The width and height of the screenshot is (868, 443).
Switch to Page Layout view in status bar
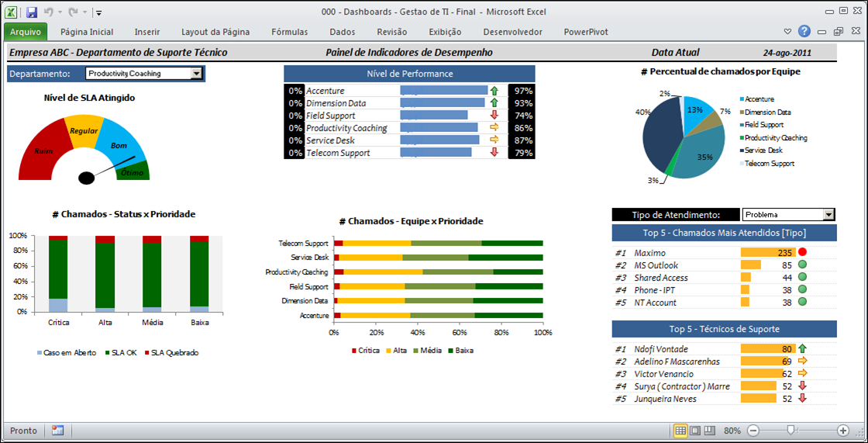[x=695, y=431]
